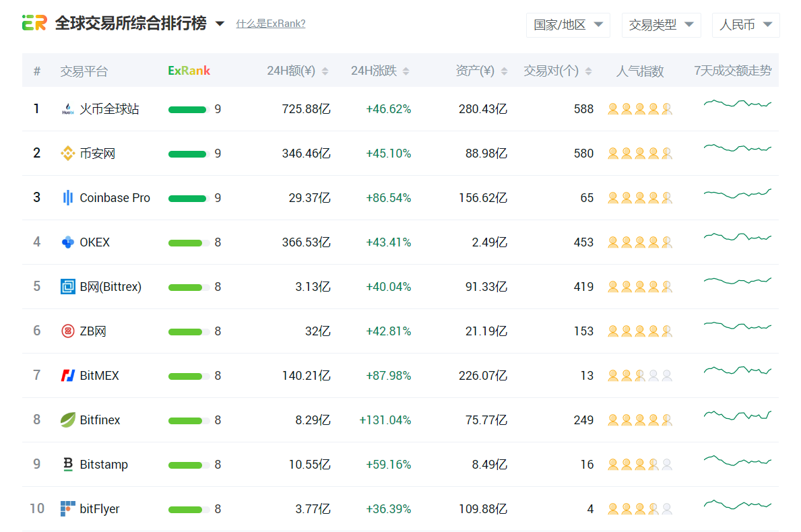Click the 725.88亿 volume value
This screenshot has width=801, height=532.
306,108
